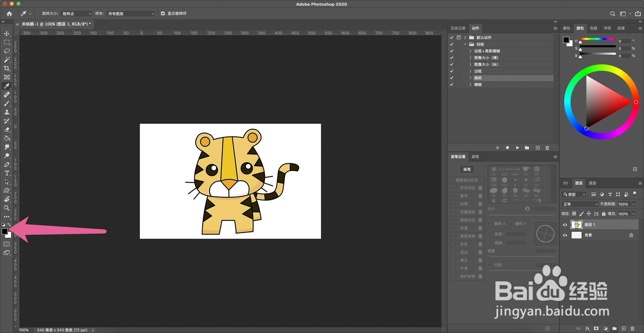Image resolution: width=644 pixels, height=333 pixels.
Task: Play the selected action
Action: click(518, 148)
